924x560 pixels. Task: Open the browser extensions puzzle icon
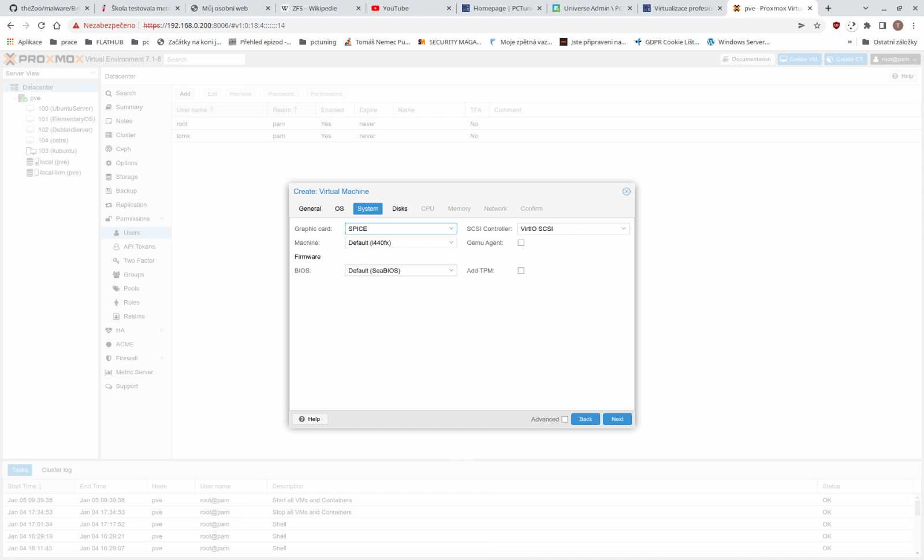point(867,25)
